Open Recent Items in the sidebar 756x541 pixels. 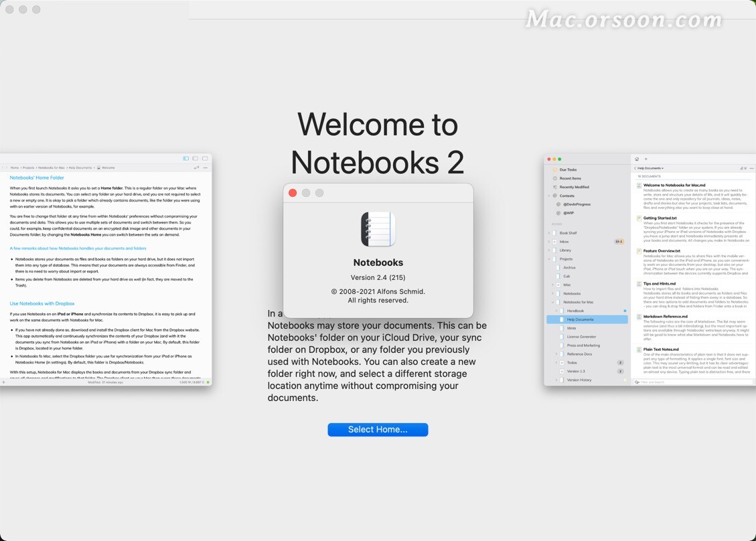click(570, 178)
